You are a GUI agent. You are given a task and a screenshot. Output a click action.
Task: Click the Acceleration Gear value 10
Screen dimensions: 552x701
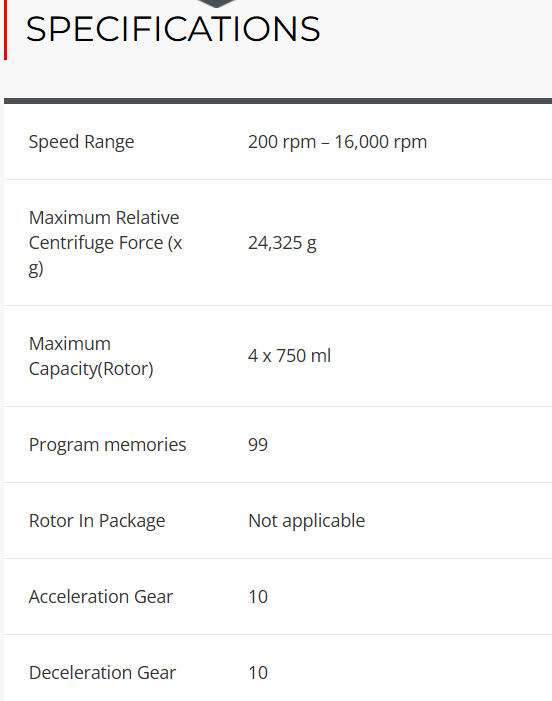pos(258,597)
